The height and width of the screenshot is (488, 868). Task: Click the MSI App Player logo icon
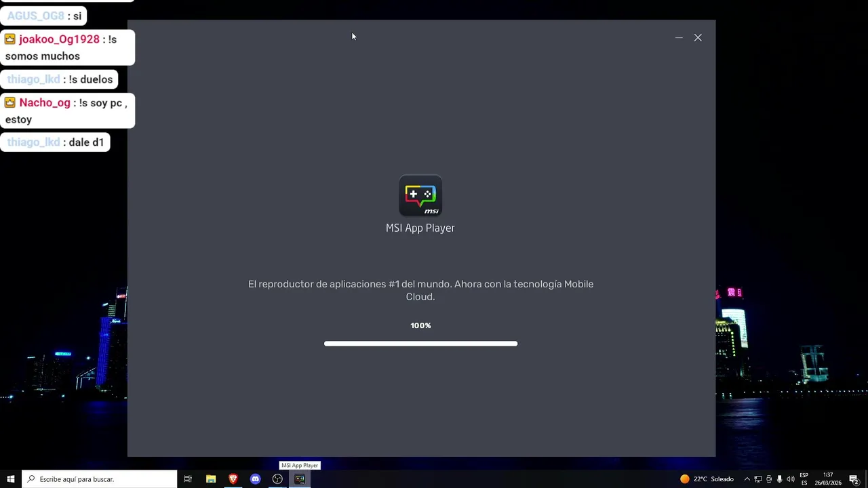pos(420,196)
